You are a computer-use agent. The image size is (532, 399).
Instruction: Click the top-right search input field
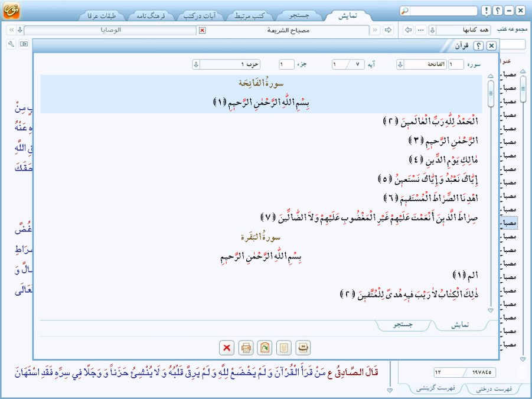point(443,11)
